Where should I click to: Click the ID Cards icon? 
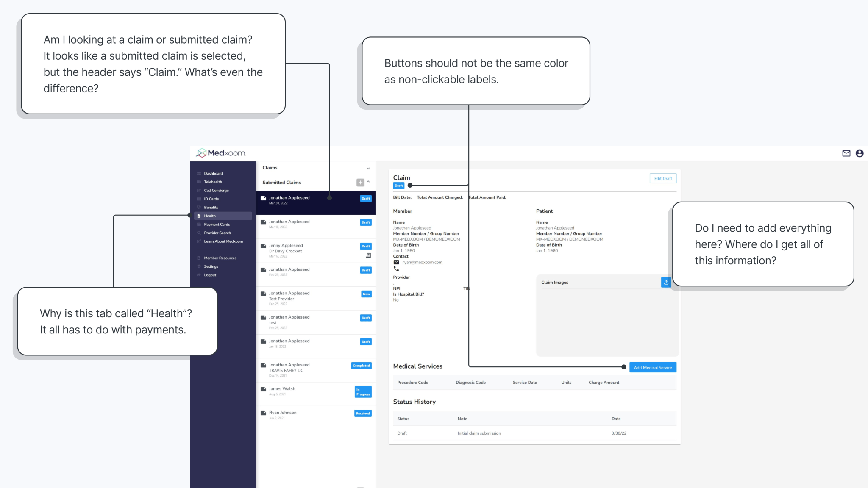coord(199,199)
